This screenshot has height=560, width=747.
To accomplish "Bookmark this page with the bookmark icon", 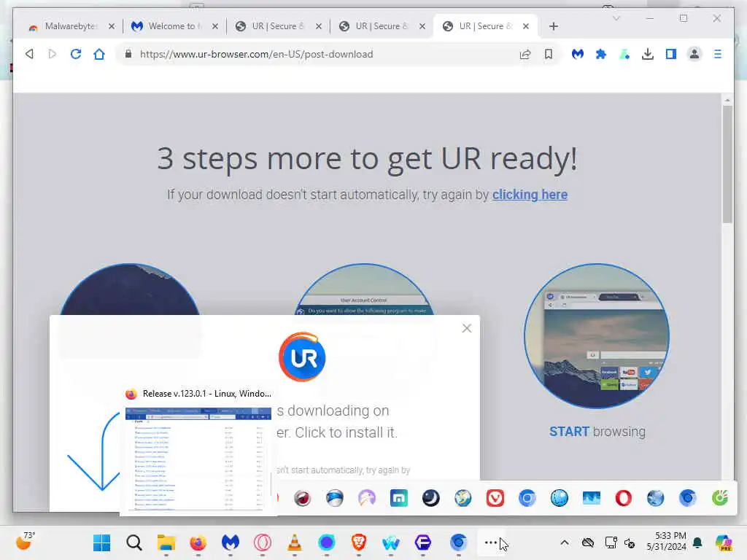I will [549, 54].
